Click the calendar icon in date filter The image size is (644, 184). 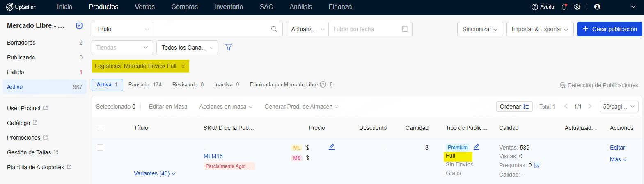coord(405,29)
